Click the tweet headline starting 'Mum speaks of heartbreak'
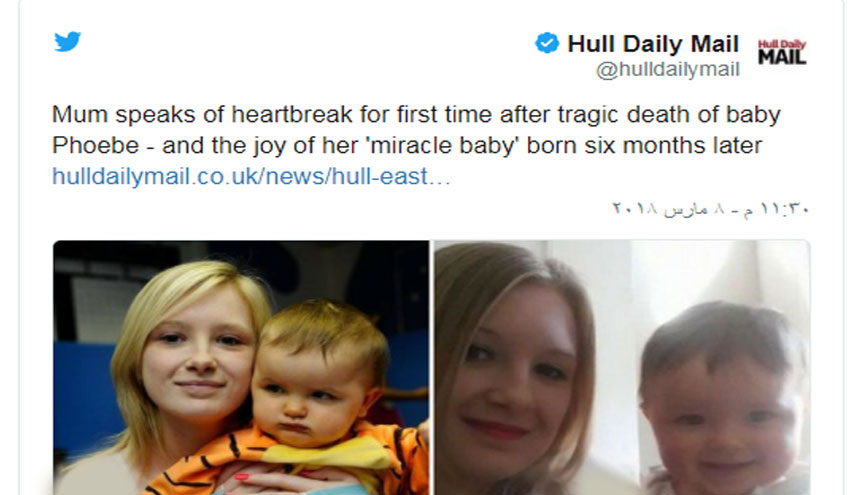Viewport: 855px width, 495px height. click(416, 114)
